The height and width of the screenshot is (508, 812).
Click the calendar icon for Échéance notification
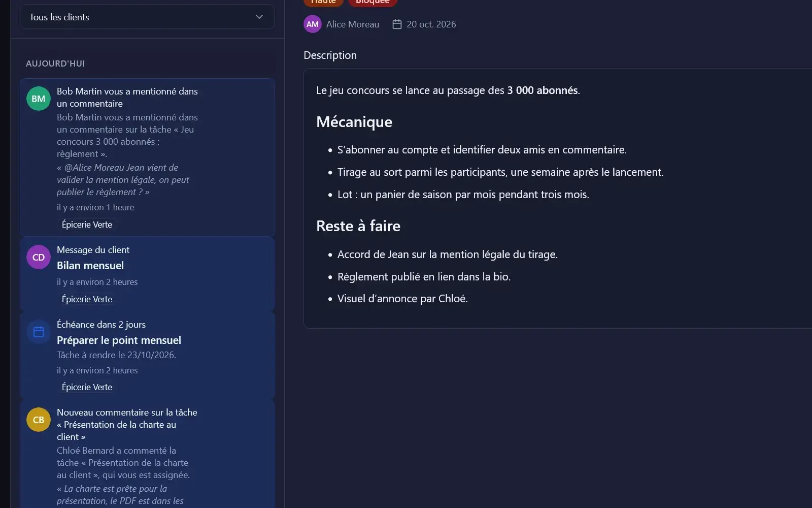click(x=39, y=332)
